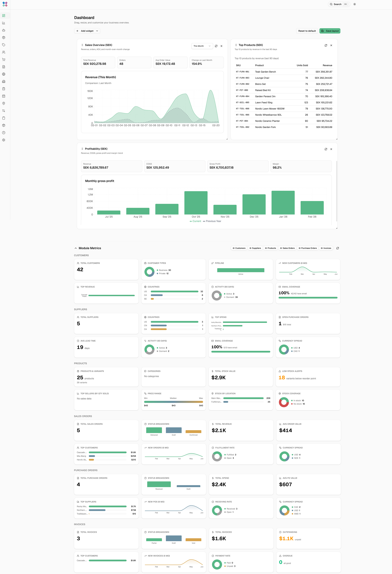Open the clipboard checklist sidebar icon
This screenshot has height=574, width=392.
tap(4, 89)
